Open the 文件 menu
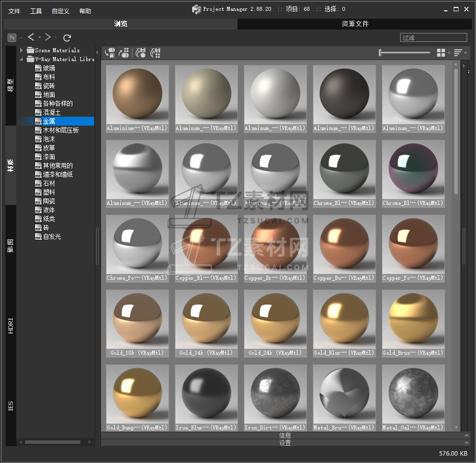Screen dimensions: 476x463 [14, 11]
